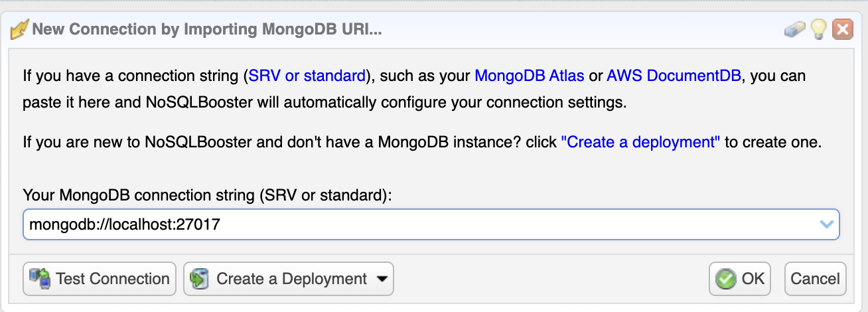Click the database icon on Create a Deployment
Image resolution: width=868 pixels, height=312 pixels.
[x=200, y=279]
